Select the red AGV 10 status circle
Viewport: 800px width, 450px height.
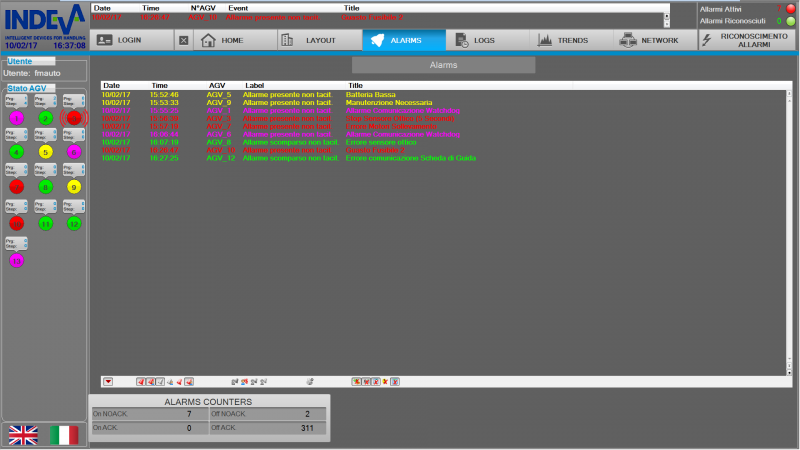point(16,223)
